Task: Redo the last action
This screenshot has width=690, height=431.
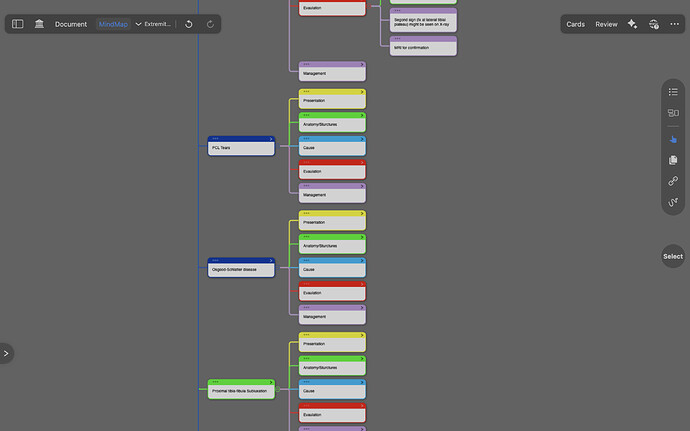Action: tap(210, 24)
